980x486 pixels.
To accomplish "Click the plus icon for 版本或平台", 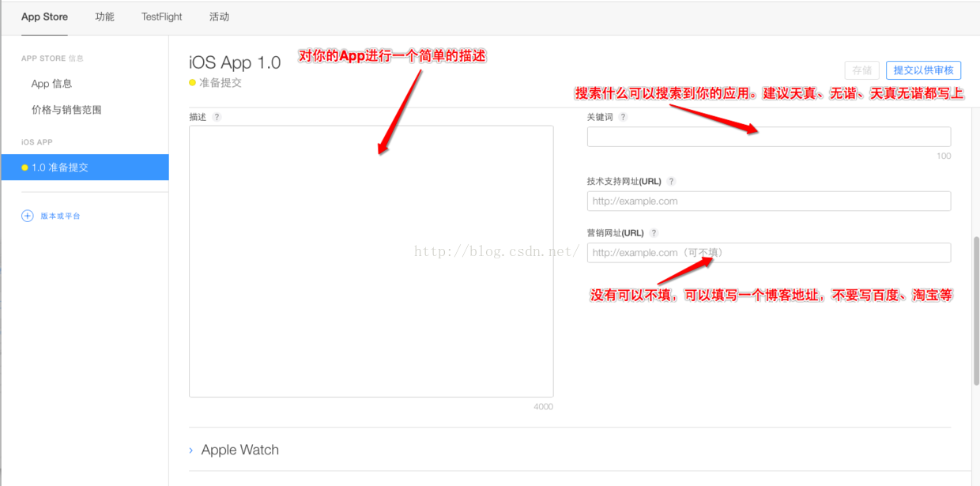I will click(27, 216).
